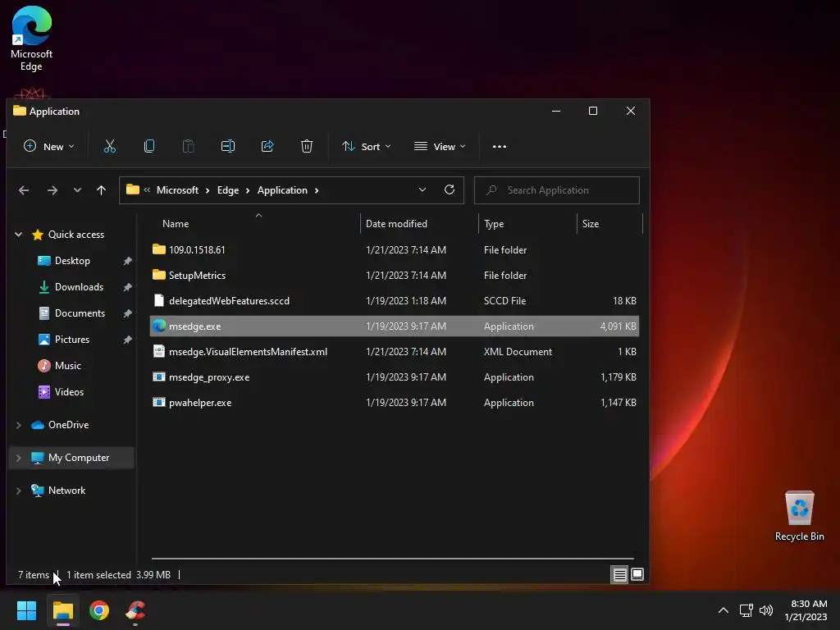Expand the OneDrive tree node
This screenshot has width=840, height=630.
pyautogui.click(x=19, y=425)
